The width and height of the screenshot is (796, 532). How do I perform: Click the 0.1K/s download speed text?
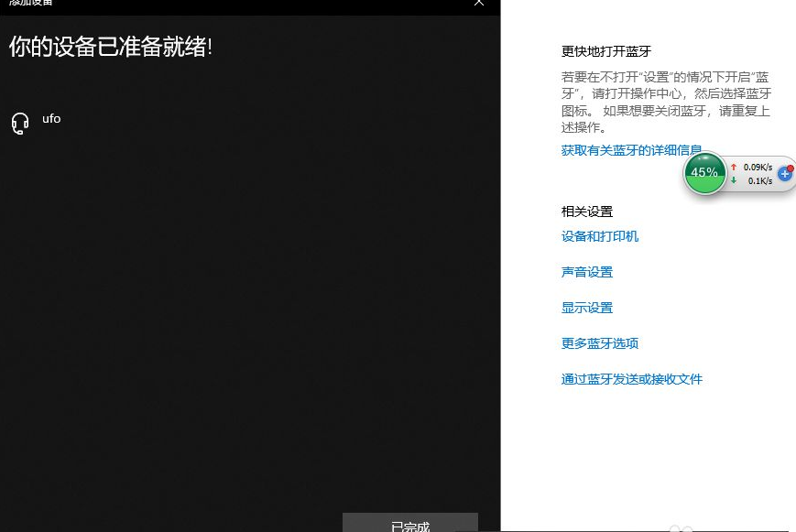click(x=759, y=180)
